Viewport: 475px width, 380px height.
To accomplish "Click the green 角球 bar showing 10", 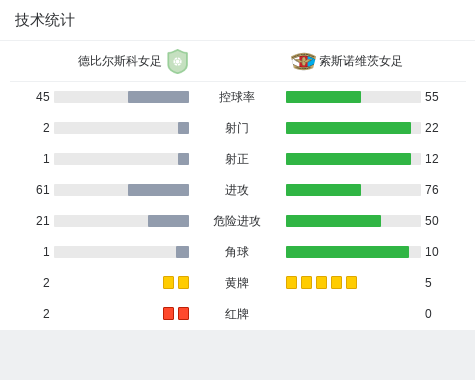I will [347, 252].
